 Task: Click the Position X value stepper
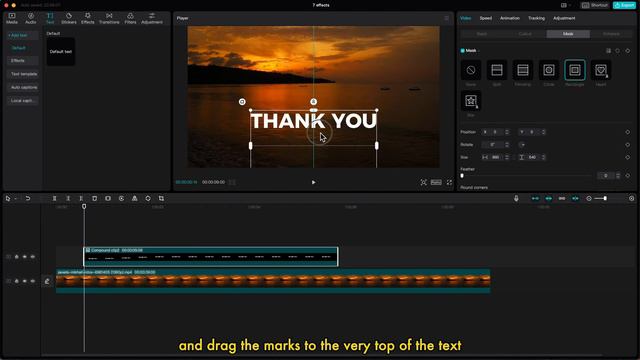tap(507, 132)
